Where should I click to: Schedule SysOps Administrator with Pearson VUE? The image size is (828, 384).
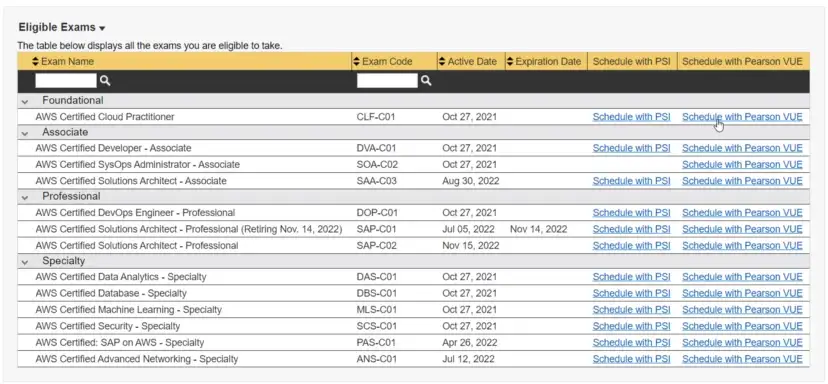(x=742, y=164)
